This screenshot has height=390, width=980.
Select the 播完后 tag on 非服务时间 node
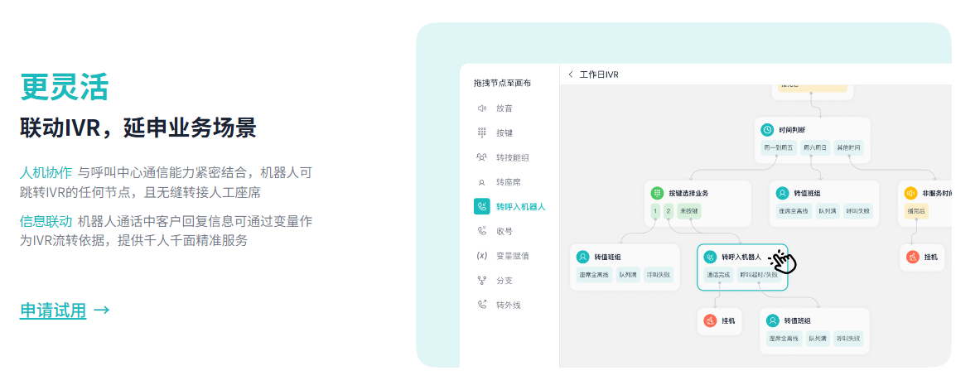tap(917, 211)
